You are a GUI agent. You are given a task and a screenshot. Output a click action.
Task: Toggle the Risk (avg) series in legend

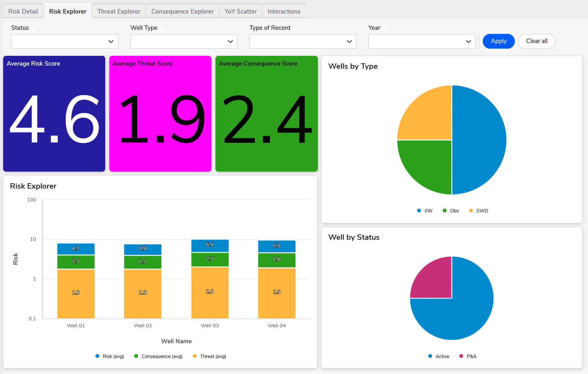pyautogui.click(x=110, y=356)
